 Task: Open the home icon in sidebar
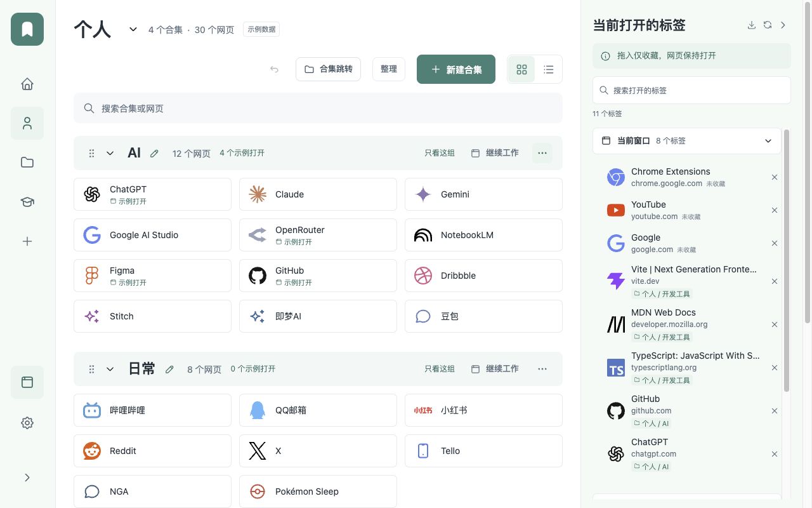click(27, 84)
